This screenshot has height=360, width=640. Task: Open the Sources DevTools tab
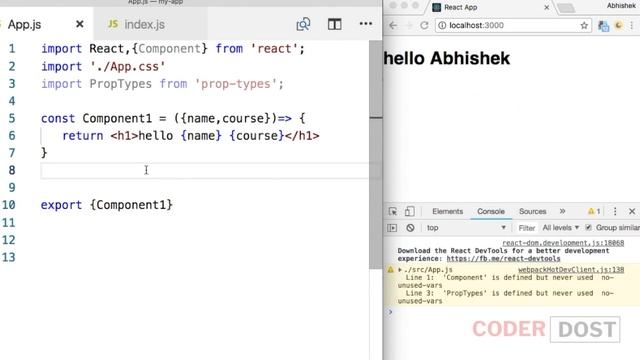coord(533,211)
